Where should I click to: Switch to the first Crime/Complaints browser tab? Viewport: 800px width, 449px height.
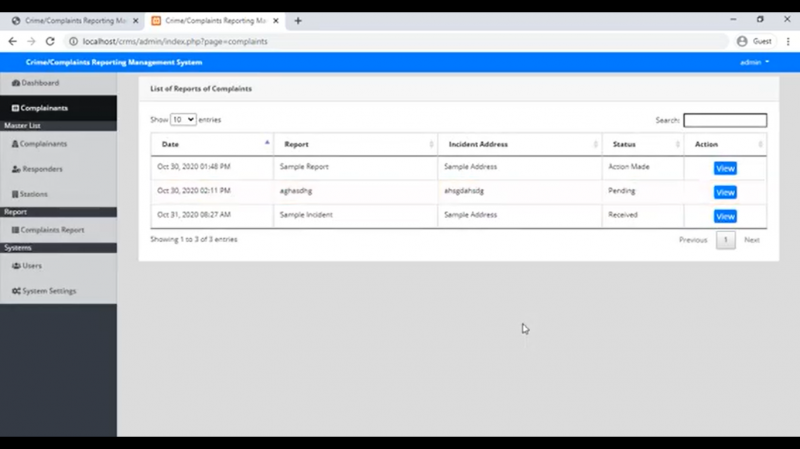point(74,21)
